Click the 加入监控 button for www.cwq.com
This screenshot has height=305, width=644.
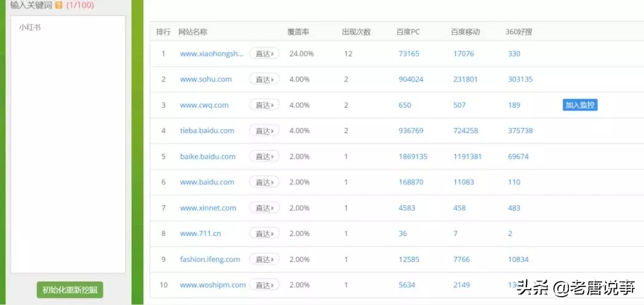[x=580, y=105]
